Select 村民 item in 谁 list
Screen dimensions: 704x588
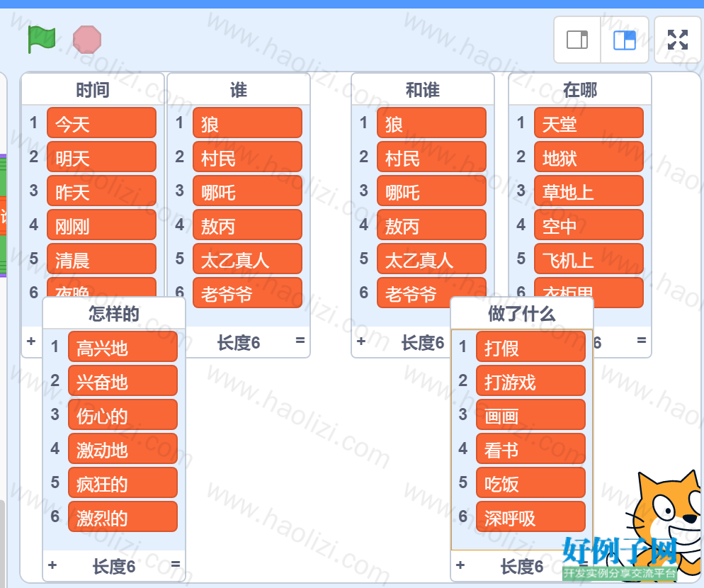pyautogui.click(x=247, y=157)
